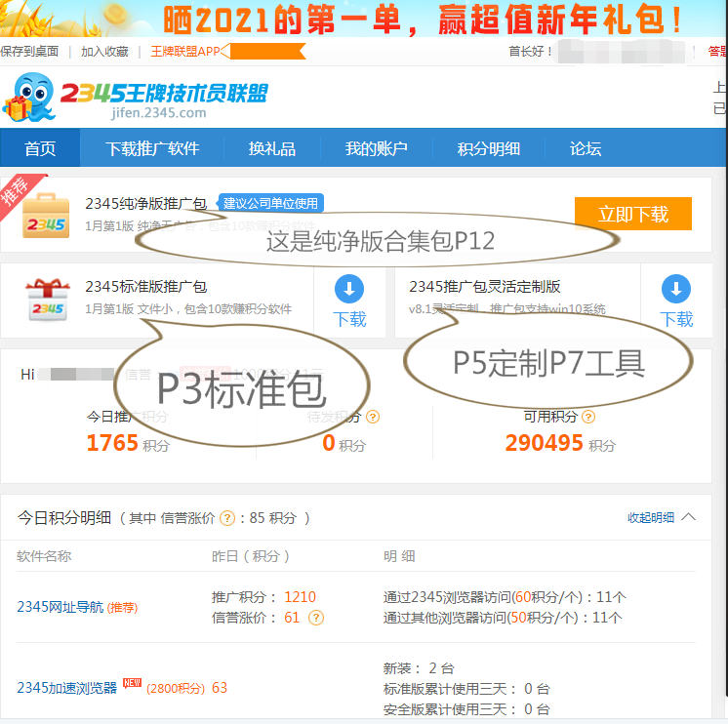Click the 安全版累计使用三天 detail line
The image size is (728, 724).
[466, 709]
